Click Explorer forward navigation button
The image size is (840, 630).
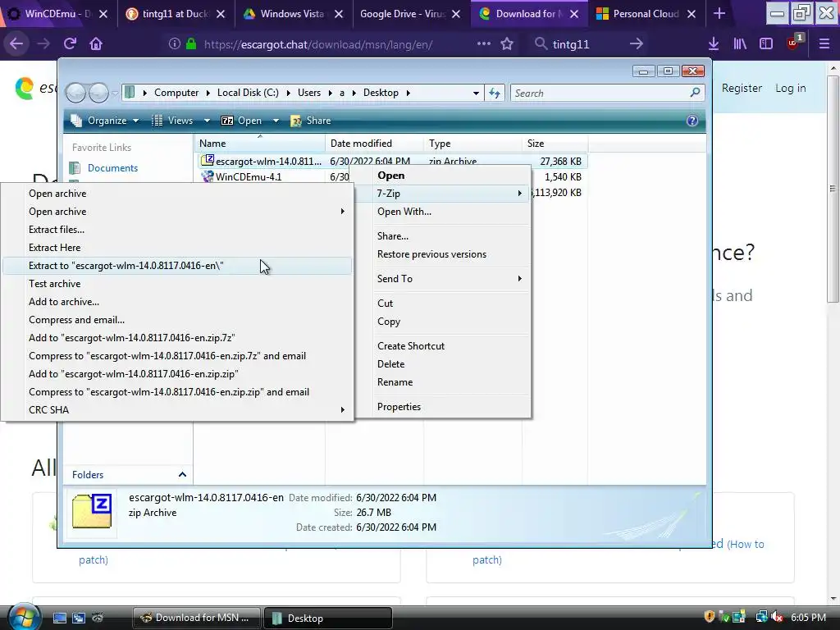pyautogui.click(x=98, y=94)
